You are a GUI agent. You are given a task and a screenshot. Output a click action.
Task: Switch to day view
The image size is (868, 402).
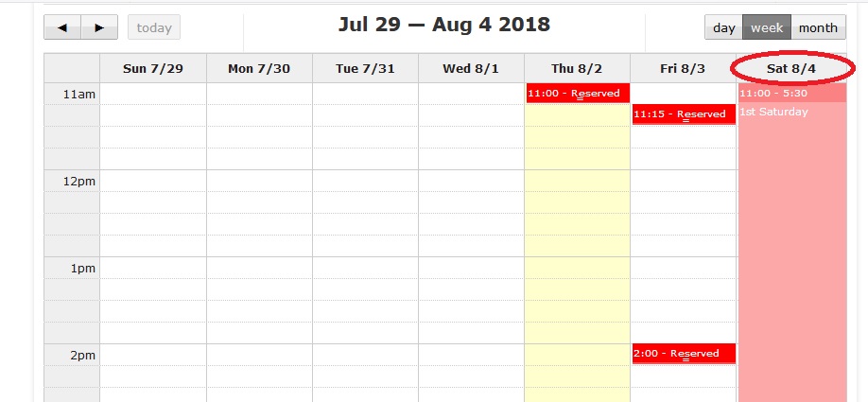point(723,27)
